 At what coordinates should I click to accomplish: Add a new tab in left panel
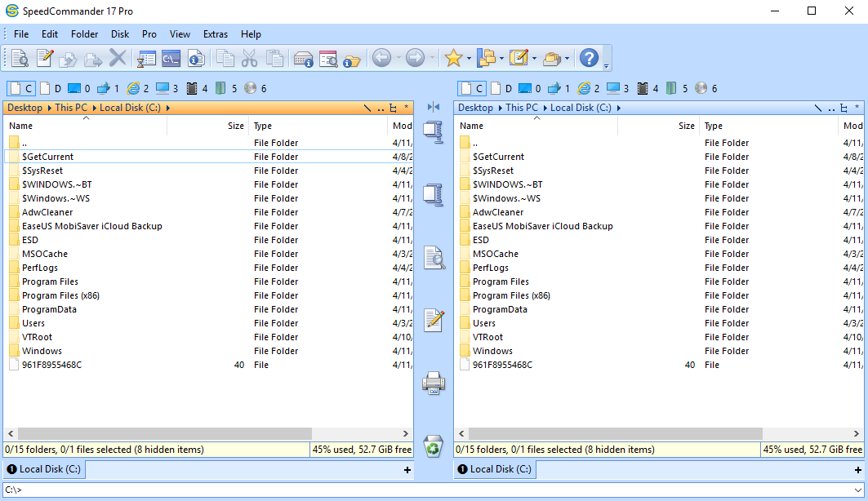point(407,470)
